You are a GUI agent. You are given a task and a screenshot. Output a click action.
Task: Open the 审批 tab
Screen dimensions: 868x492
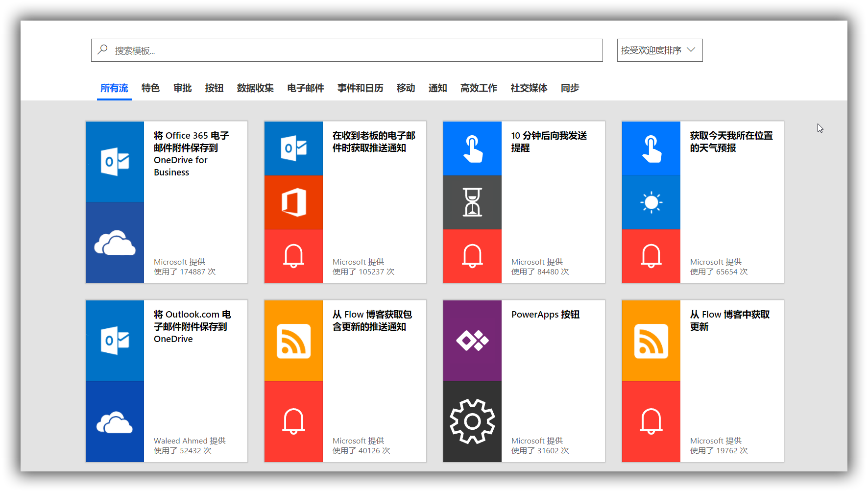click(x=182, y=88)
